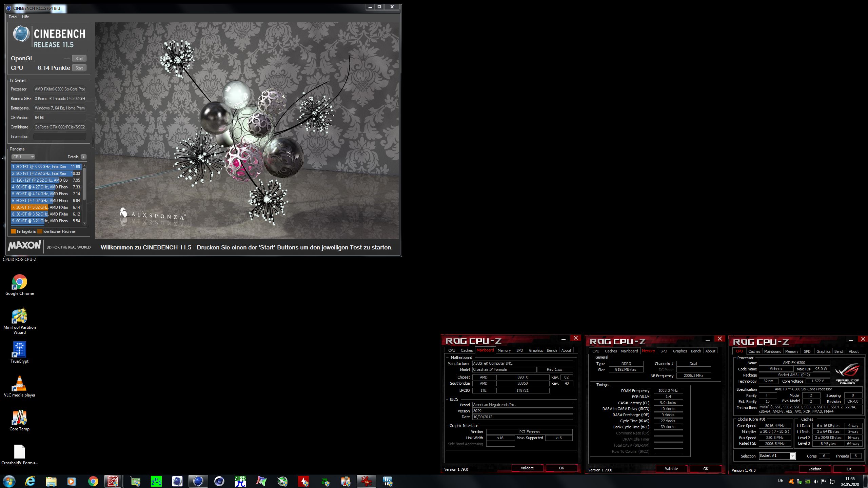868x488 pixels.
Task: Click the NB Frequency value 2006.5 MHz
Action: 693,375
